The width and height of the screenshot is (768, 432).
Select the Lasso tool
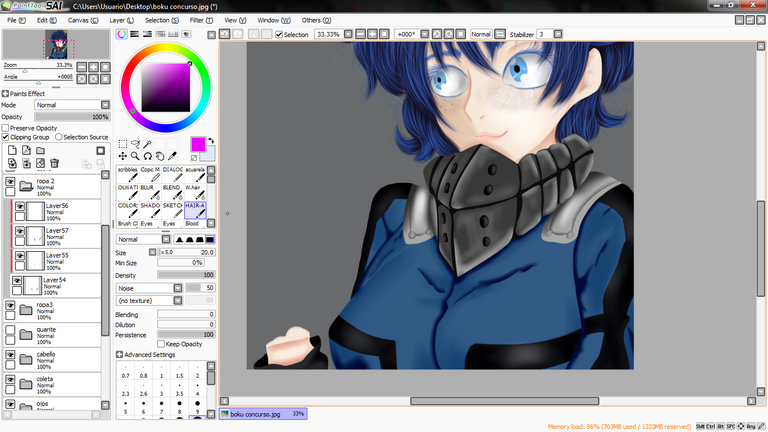pos(135,144)
